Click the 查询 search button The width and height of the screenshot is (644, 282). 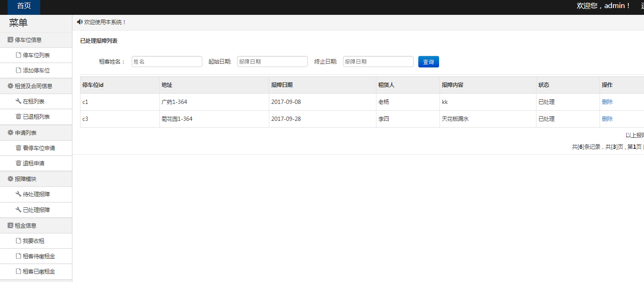[428, 62]
